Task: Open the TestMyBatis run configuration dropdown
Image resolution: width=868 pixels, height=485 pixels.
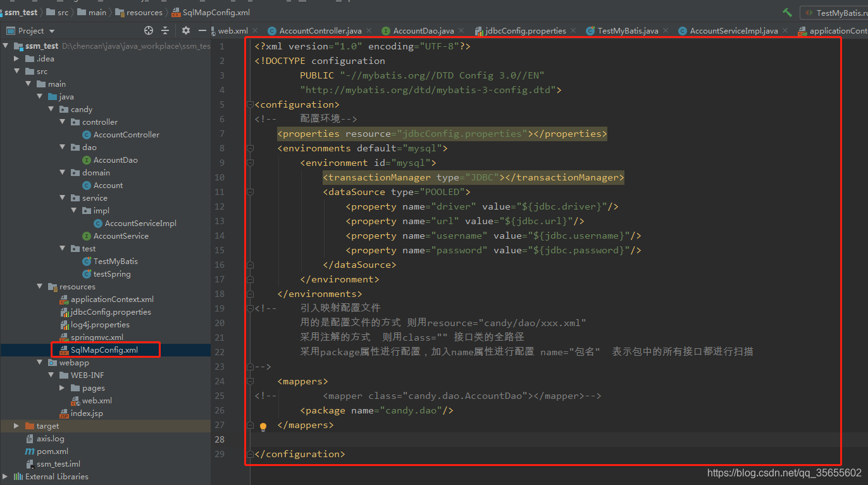Action: pyautogui.click(x=835, y=13)
